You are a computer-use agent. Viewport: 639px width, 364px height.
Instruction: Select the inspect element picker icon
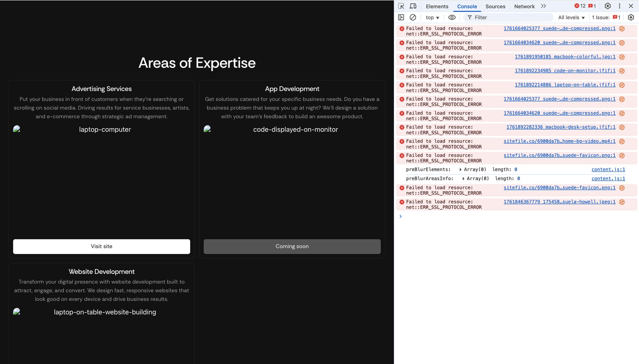[x=401, y=6]
